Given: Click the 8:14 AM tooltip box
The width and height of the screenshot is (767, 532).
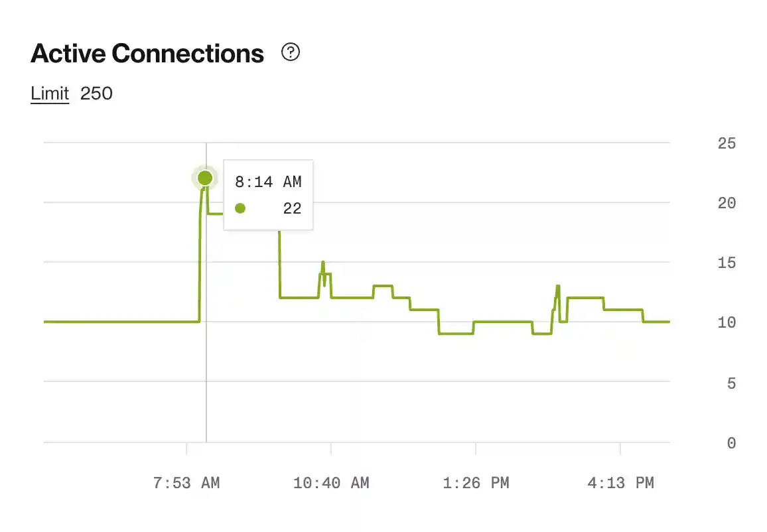Looking at the screenshot, I should pos(267,194).
